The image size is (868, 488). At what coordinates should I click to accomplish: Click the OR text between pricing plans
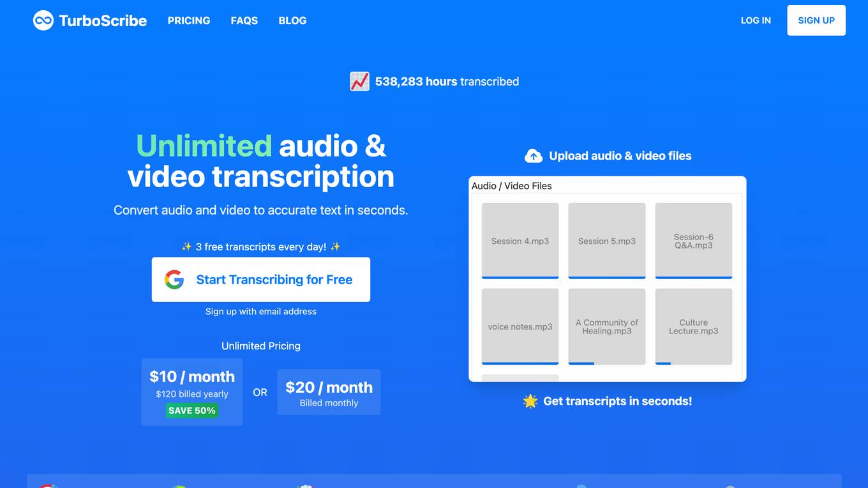pos(260,392)
